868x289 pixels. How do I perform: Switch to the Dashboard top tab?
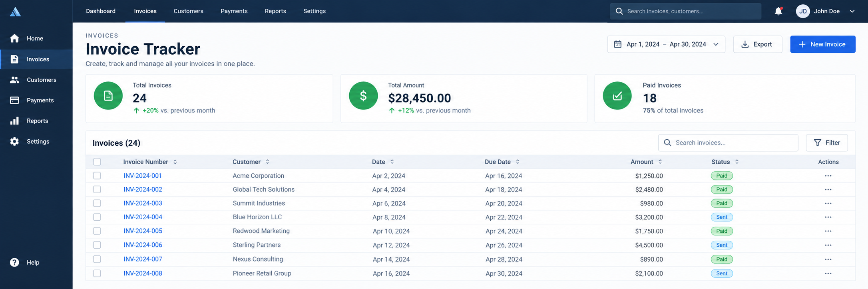pos(101,11)
